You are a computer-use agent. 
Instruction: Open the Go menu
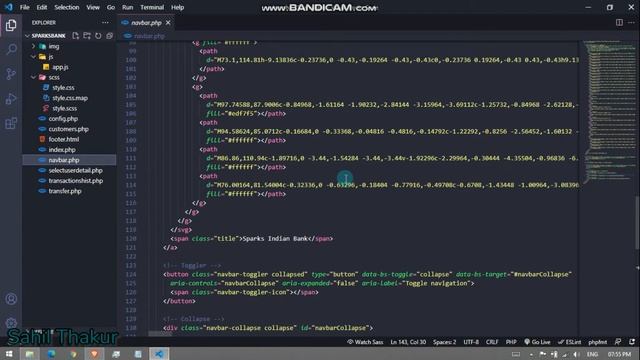click(x=111, y=7)
